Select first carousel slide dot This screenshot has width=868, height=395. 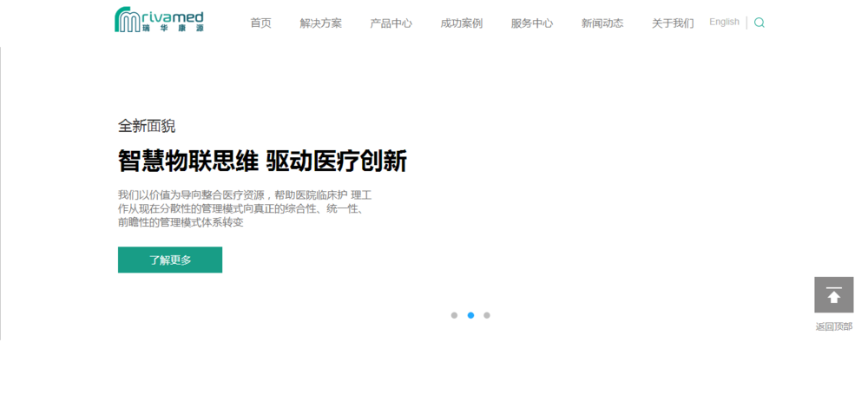coord(454,315)
